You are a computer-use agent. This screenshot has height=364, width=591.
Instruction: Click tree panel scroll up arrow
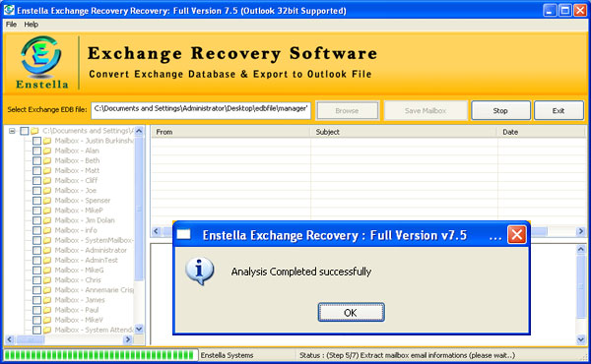139,131
